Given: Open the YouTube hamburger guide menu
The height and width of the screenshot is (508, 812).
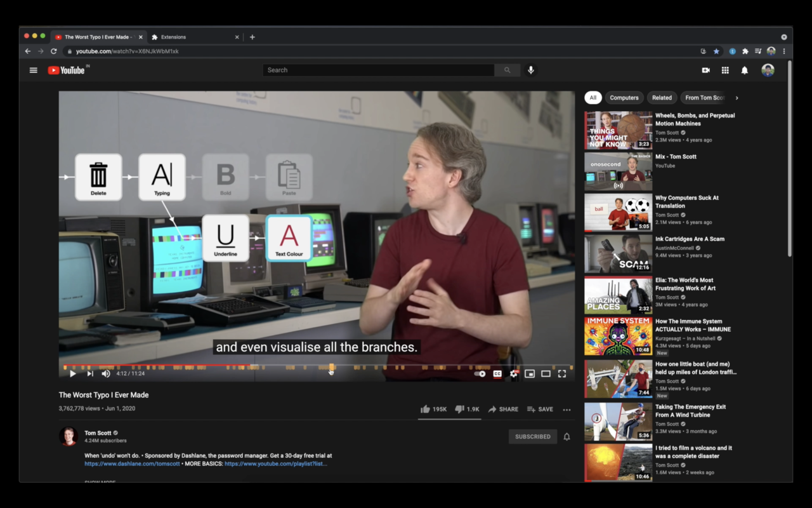Looking at the screenshot, I should tap(34, 70).
